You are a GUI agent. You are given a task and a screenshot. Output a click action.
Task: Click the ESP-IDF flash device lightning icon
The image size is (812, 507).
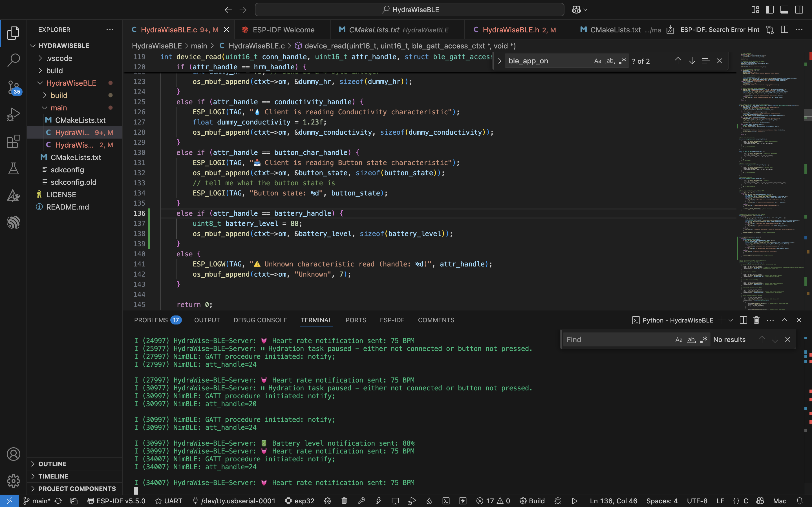pyautogui.click(x=378, y=501)
